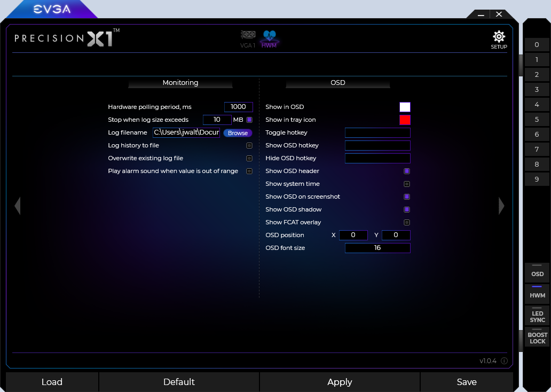Toggle Show OSD on screenshot checkbox
The image size is (551, 392).
pos(407,197)
